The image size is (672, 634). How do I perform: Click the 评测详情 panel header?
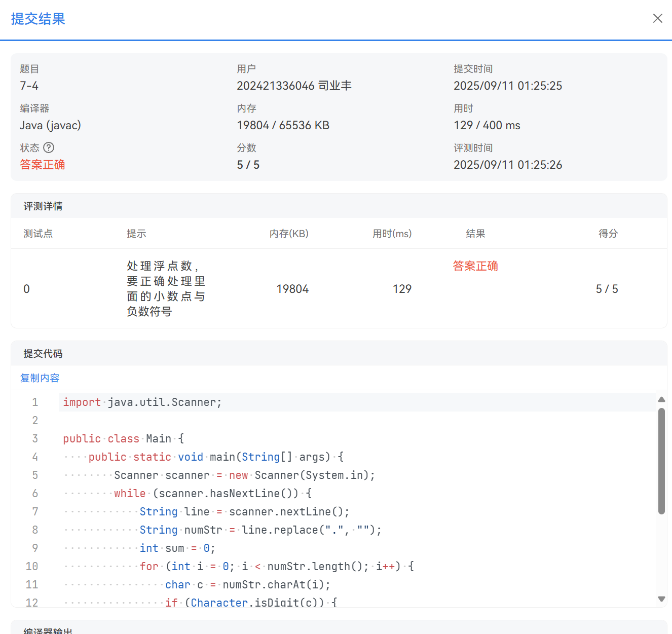click(x=42, y=206)
